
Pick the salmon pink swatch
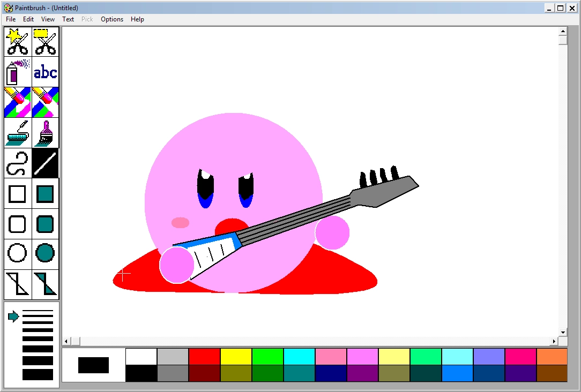[x=331, y=357]
